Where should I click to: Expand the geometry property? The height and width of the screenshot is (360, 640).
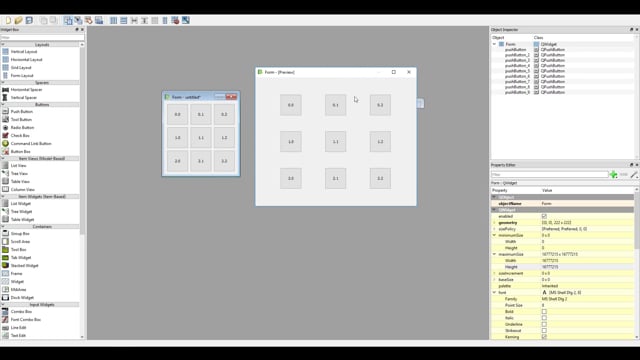[494, 223]
